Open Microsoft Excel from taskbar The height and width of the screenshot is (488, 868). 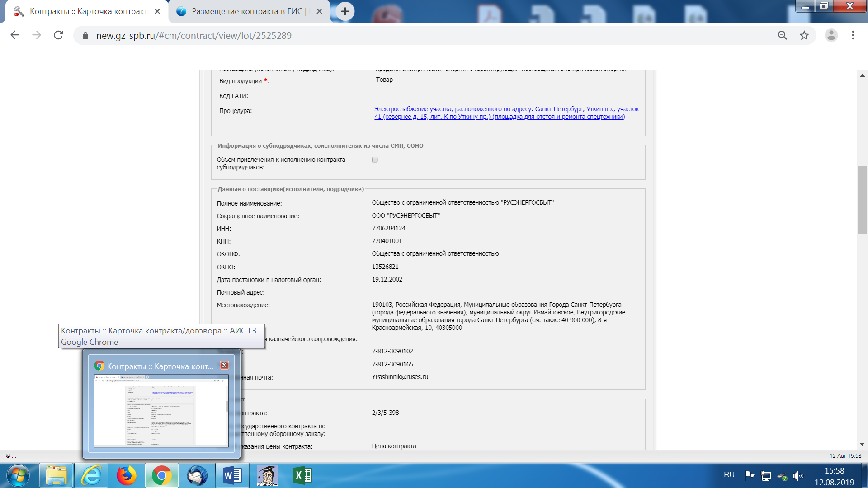coord(303,475)
